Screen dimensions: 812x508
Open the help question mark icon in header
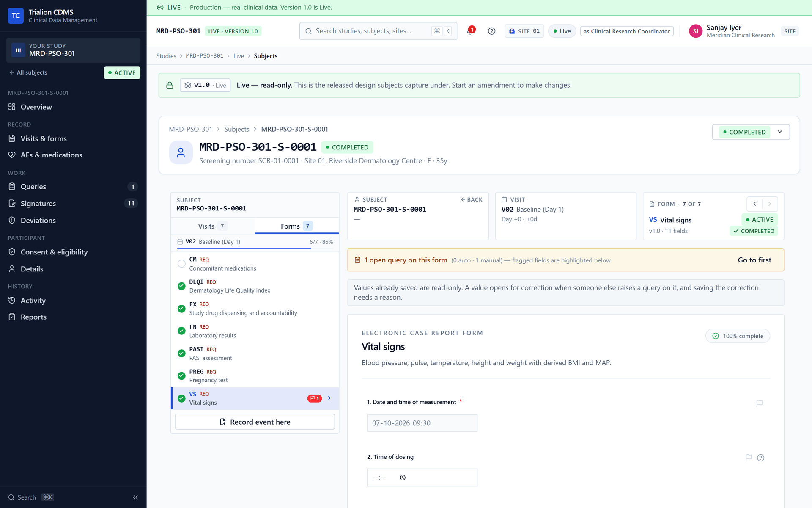(491, 31)
